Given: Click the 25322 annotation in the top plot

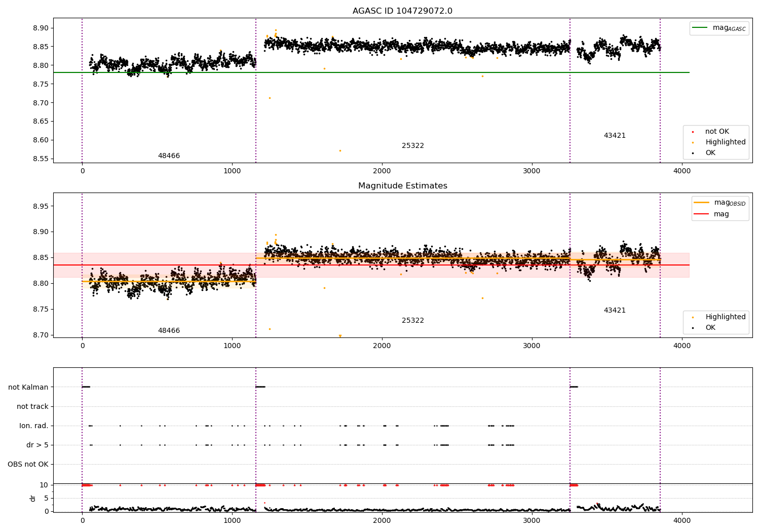Looking at the screenshot, I should click(x=413, y=146).
